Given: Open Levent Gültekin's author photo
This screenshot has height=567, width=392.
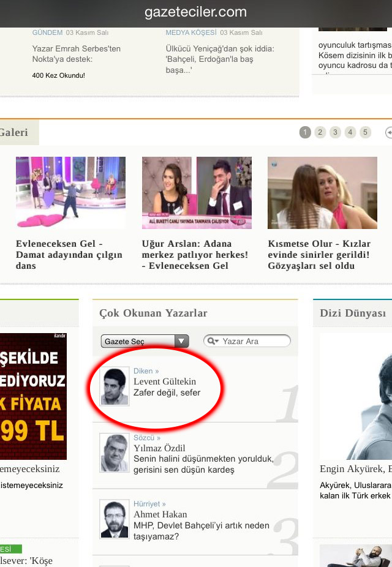Looking at the screenshot, I should (x=115, y=386).
